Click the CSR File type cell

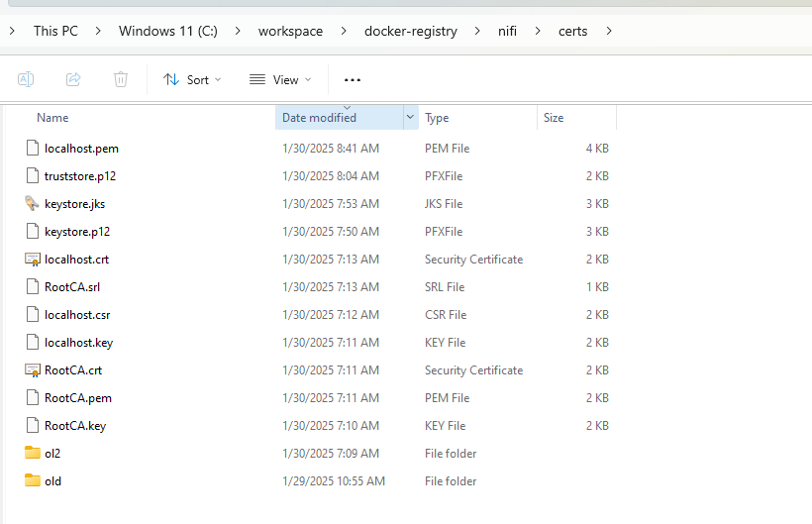point(446,315)
